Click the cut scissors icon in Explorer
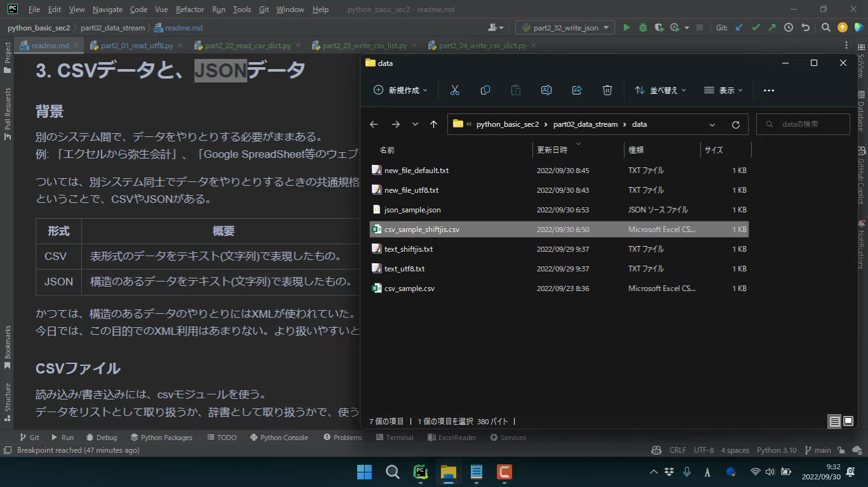The width and height of the screenshot is (868, 487). pos(454,90)
